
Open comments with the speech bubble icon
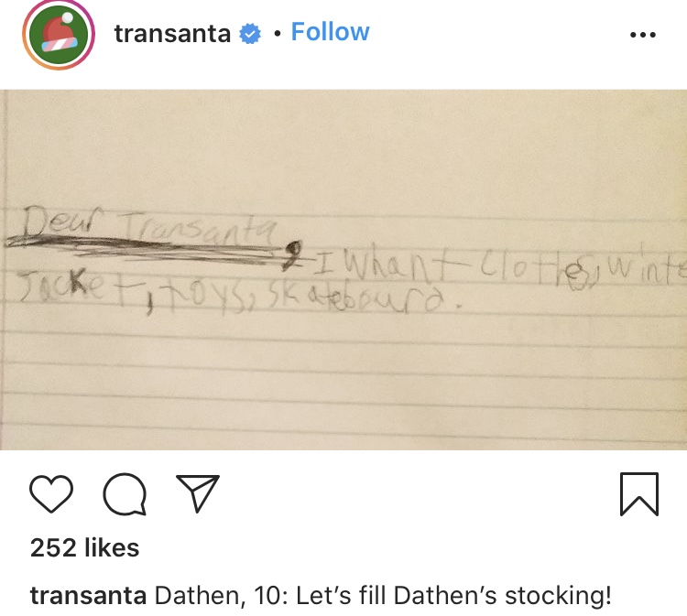[125, 494]
